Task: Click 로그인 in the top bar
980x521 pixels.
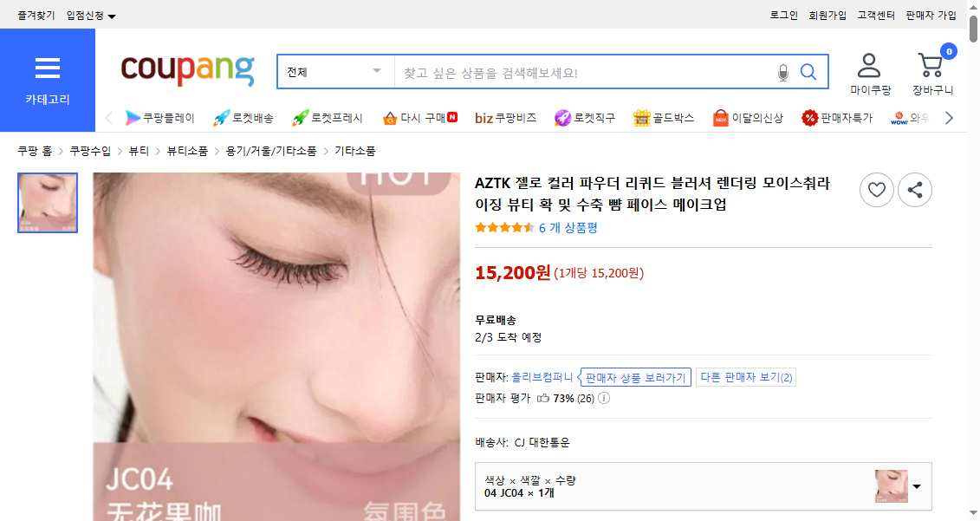Action: coord(783,15)
